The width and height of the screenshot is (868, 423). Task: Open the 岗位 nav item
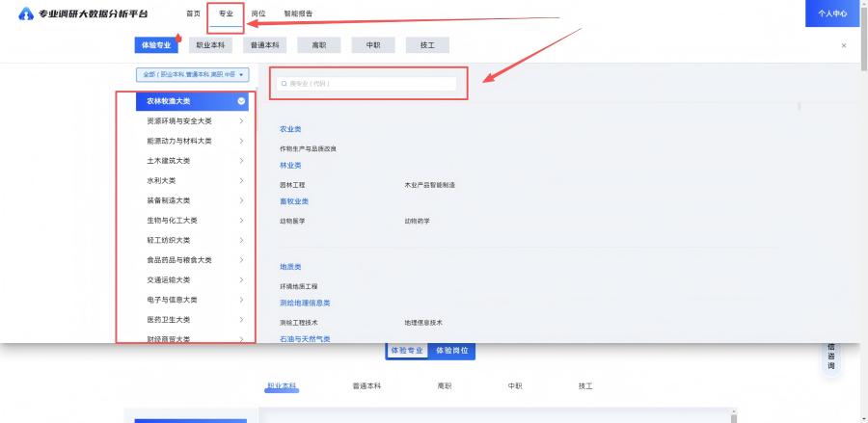point(258,13)
